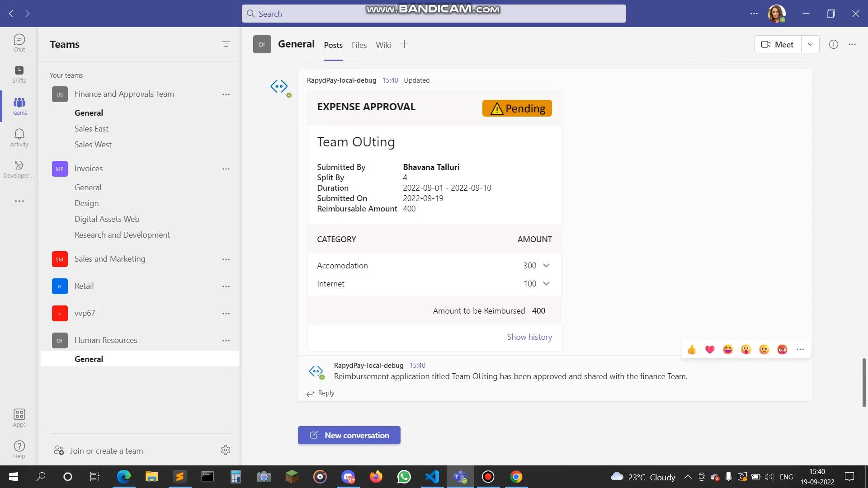React with thumbs up emoji

coord(692,349)
